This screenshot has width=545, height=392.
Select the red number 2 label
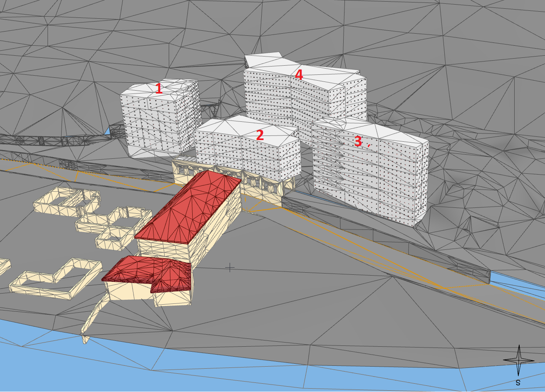[x=260, y=135]
